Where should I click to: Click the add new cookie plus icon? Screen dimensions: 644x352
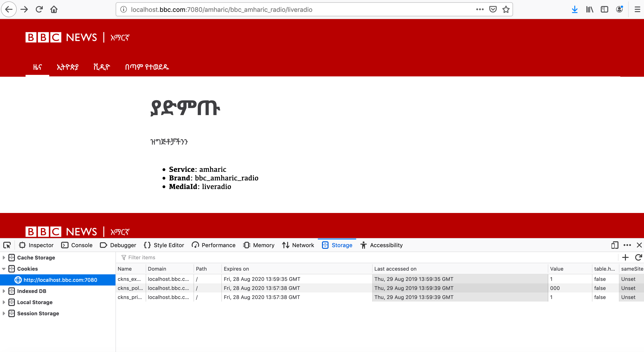coord(625,257)
